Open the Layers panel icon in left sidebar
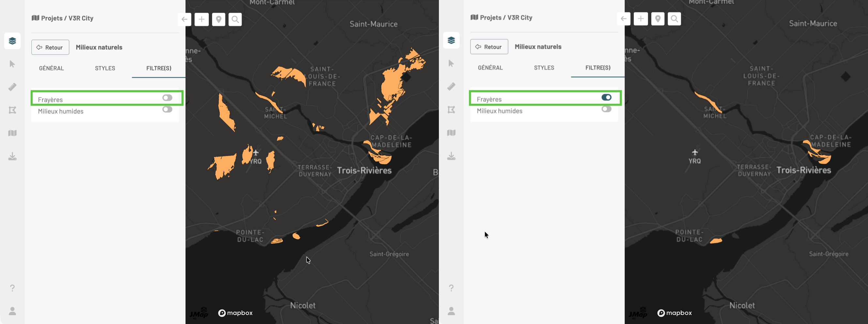The height and width of the screenshot is (324, 868). [x=12, y=41]
